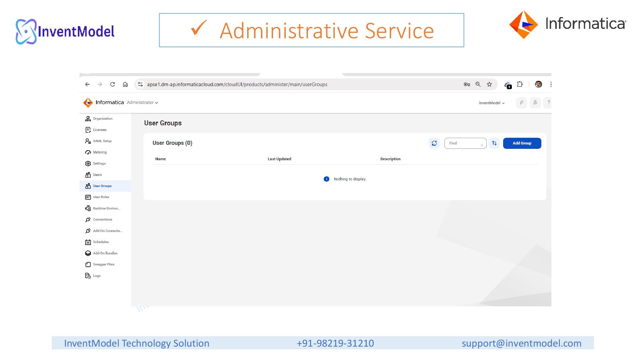Open User Roles in the sidebar
Image resolution: width=644 pixels, height=362 pixels.
105,197
